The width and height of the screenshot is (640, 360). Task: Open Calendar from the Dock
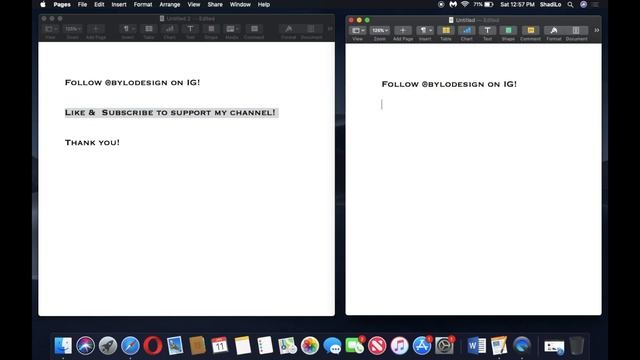pyautogui.click(x=220, y=346)
